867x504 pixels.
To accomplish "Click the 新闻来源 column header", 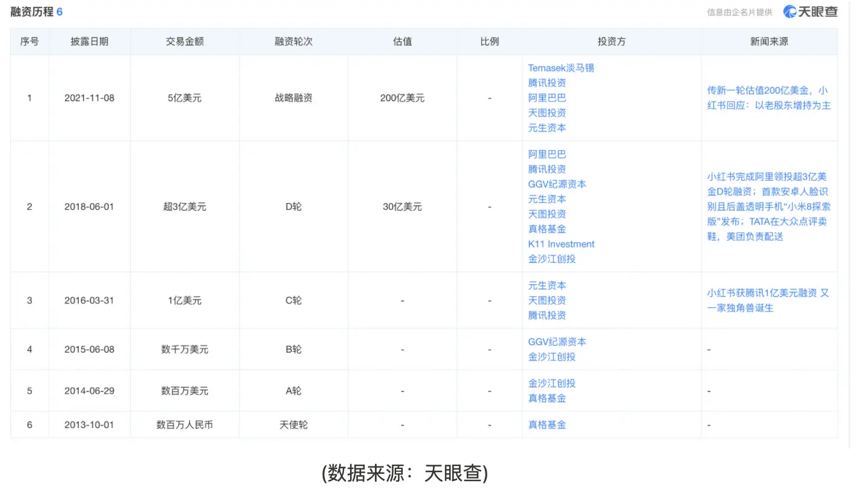I will tap(769, 42).
